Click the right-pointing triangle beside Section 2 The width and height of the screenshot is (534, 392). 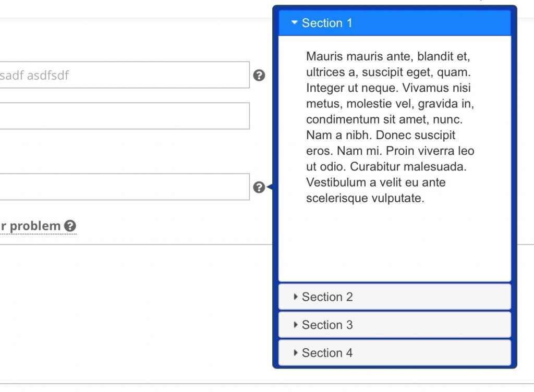click(x=296, y=297)
